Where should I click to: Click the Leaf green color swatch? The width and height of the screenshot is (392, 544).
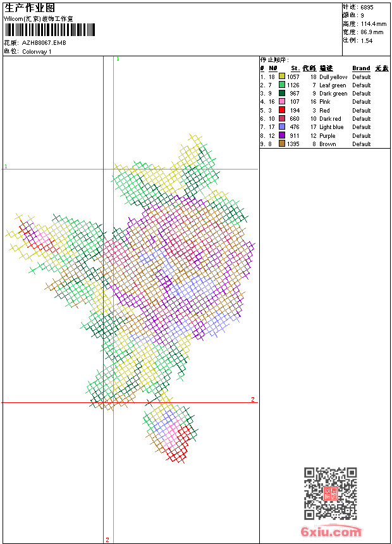282,85
